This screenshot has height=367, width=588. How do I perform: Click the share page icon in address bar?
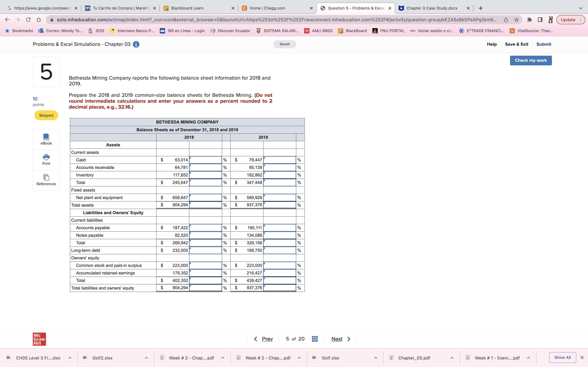tap(506, 20)
